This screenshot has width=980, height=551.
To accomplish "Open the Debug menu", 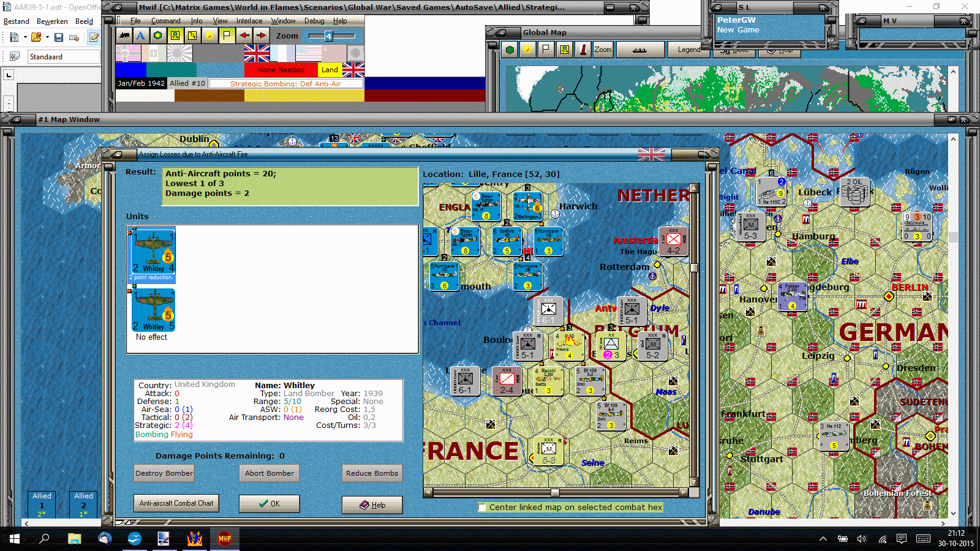I will pyautogui.click(x=314, y=21).
